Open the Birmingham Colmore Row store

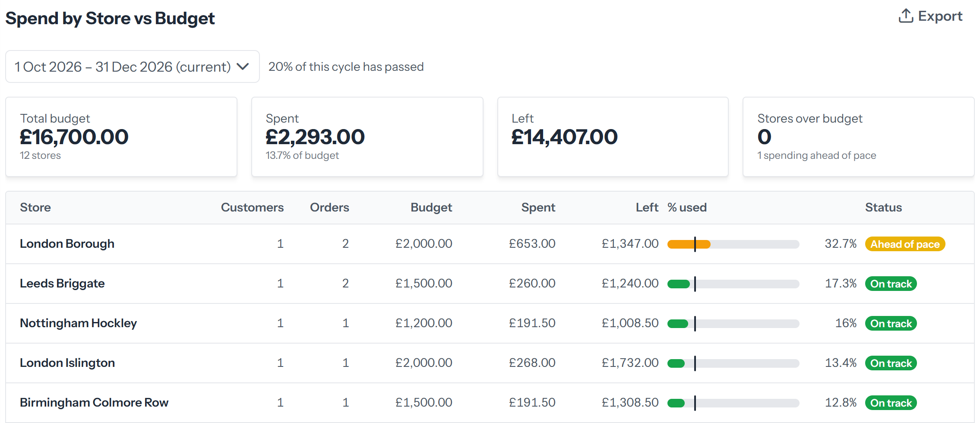pyautogui.click(x=490, y=403)
